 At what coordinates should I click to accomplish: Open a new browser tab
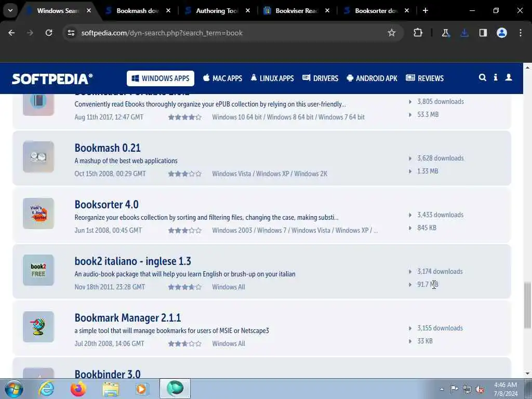coord(425,11)
